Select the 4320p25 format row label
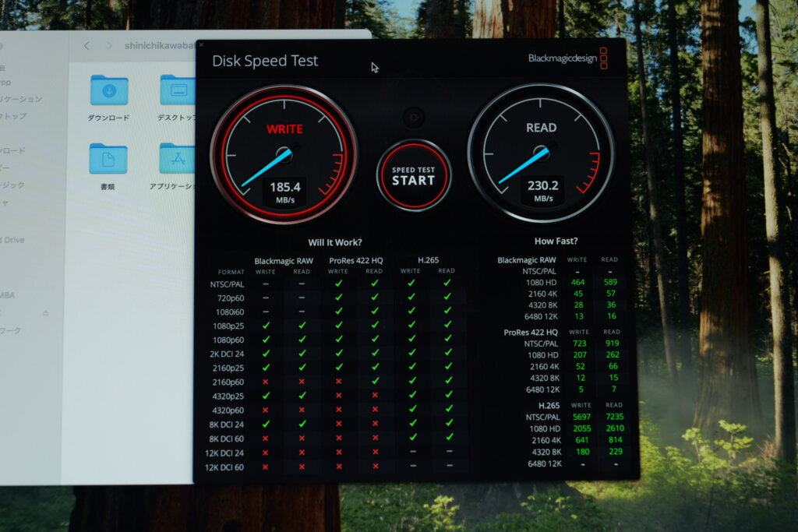The width and height of the screenshot is (798, 532). 228,396
